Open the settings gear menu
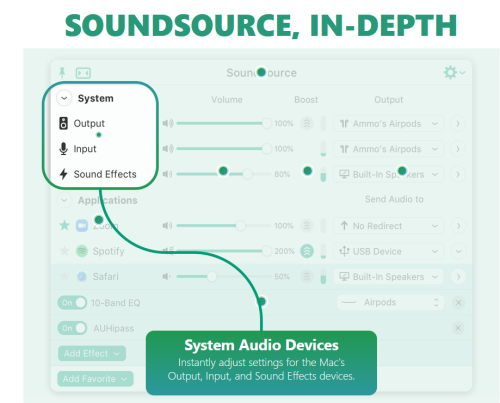 [454, 72]
